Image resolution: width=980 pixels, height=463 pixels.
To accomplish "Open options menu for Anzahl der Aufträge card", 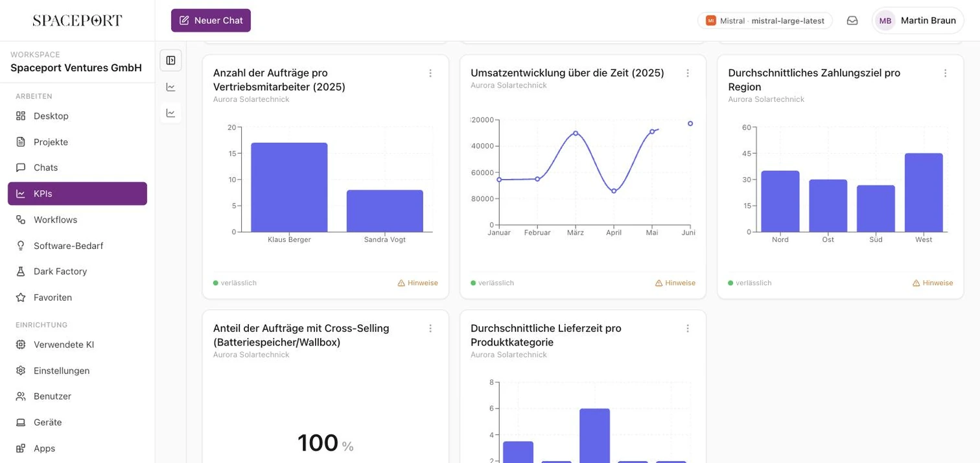I will click(x=430, y=73).
